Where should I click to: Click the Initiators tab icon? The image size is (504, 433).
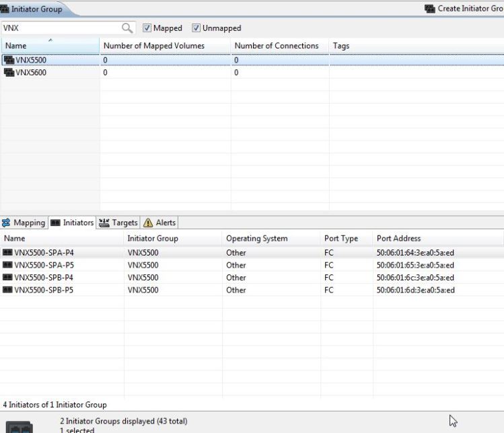(55, 223)
